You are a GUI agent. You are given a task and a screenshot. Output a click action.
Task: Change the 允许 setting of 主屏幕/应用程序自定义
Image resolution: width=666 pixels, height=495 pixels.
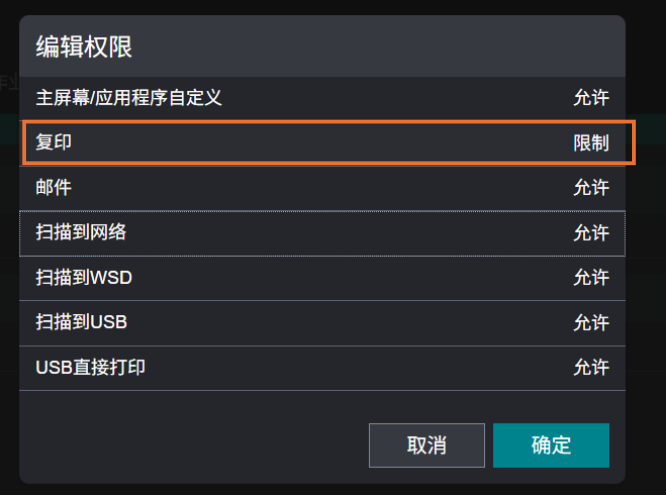tap(591, 98)
